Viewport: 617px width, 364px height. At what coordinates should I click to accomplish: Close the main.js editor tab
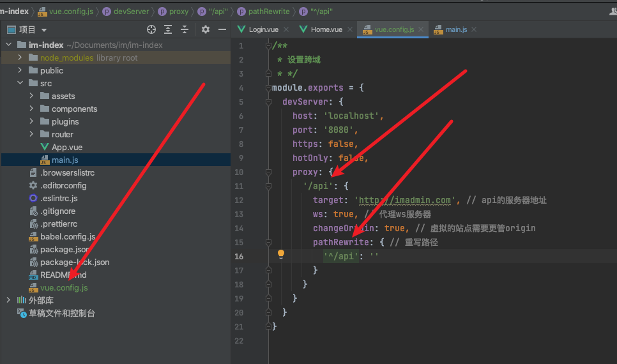point(474,29)
